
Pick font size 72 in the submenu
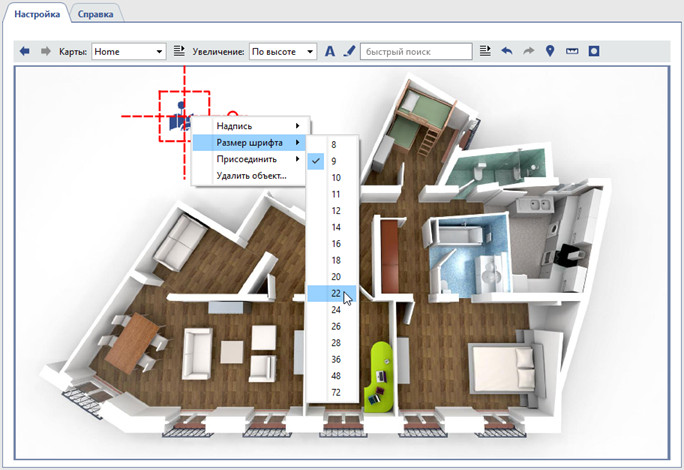pos(334,394)
